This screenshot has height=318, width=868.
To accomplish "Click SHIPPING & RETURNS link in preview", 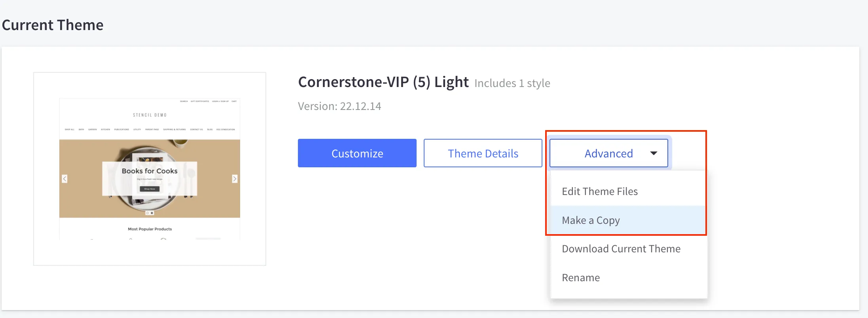I will pyautogui.click(x=175, y=129).
